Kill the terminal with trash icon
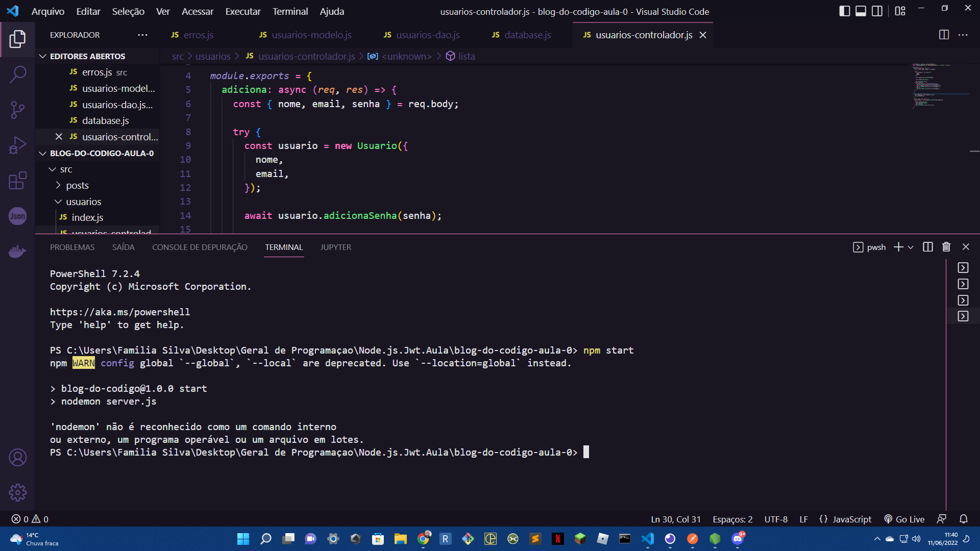This screenshot has width=980, height=551. coord(946,247)
